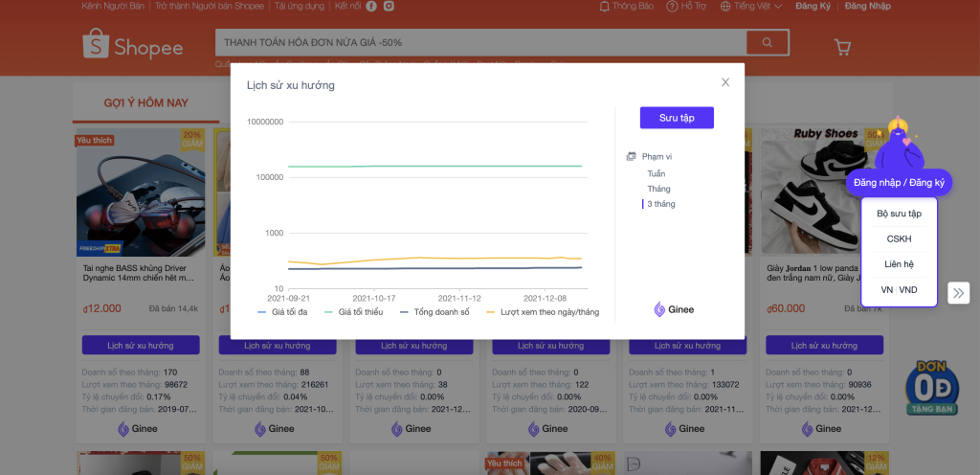Ginee logo below Lượt xem 216261 card

[275, 429]
